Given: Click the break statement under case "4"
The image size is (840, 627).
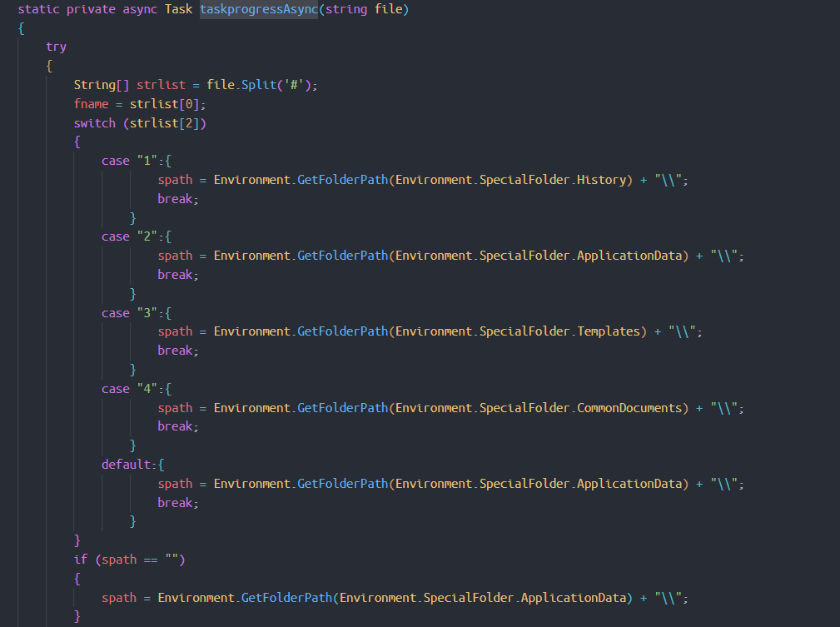Looking at the screenshot, I should click(177, 426).
